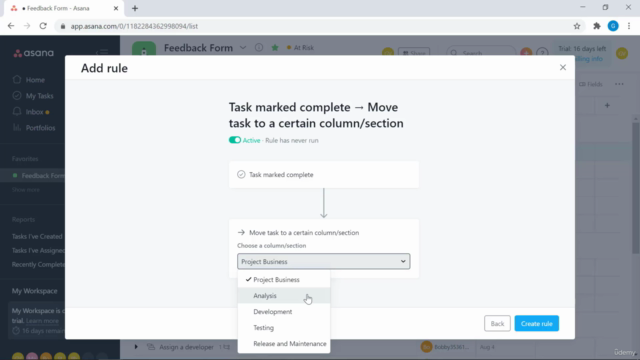Click the At Risk status
This screenshot has height=360, width=640.
(300, 47)
